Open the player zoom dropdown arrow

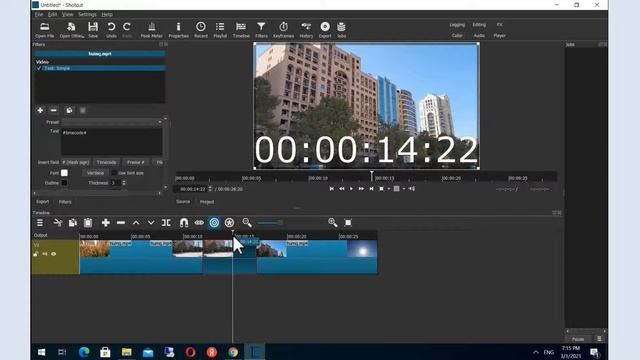tap(389, 189)
